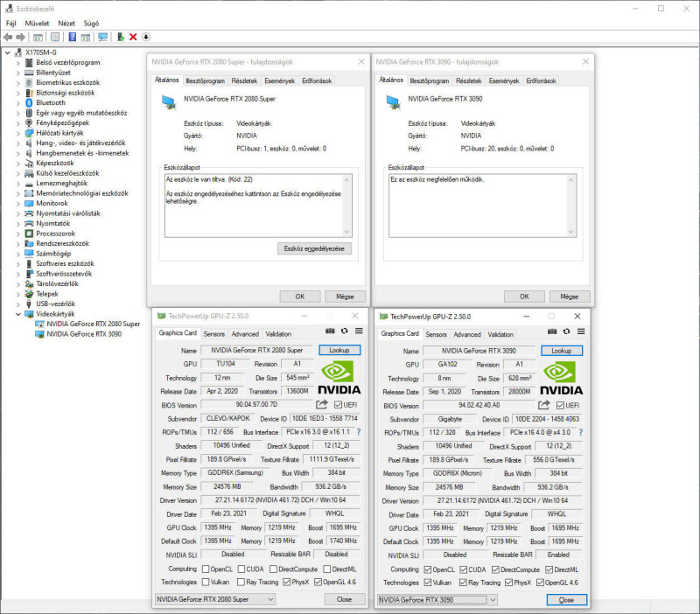Click OK in RTX 2080 Super properties dialog
Viewport: 700px width, 614px height.
[x=300, y=297]
